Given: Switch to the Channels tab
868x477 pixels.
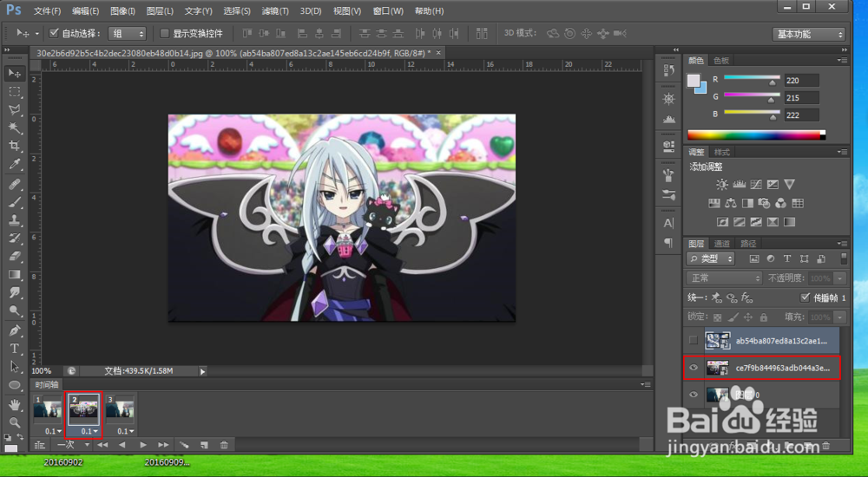Looking at the screenshot, I should pyautogui.click(x=721, y=243).
